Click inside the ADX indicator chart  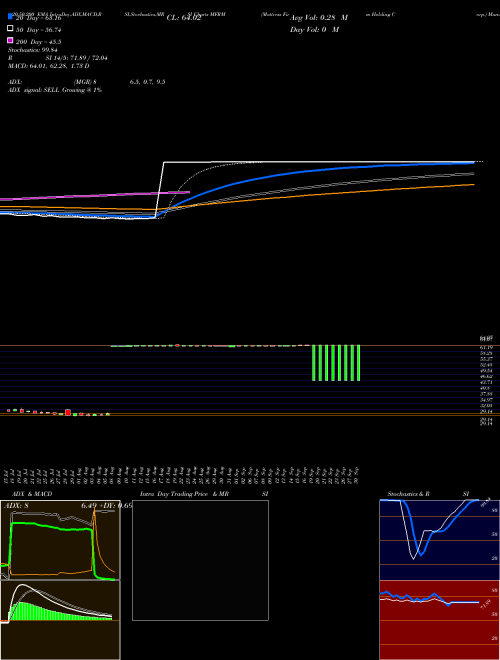(60, 540)
